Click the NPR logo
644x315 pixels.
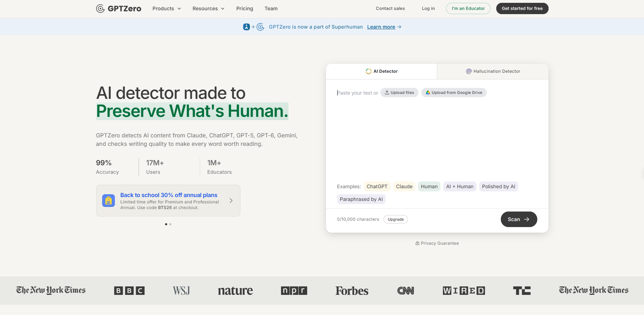click(x=294, y=291)
